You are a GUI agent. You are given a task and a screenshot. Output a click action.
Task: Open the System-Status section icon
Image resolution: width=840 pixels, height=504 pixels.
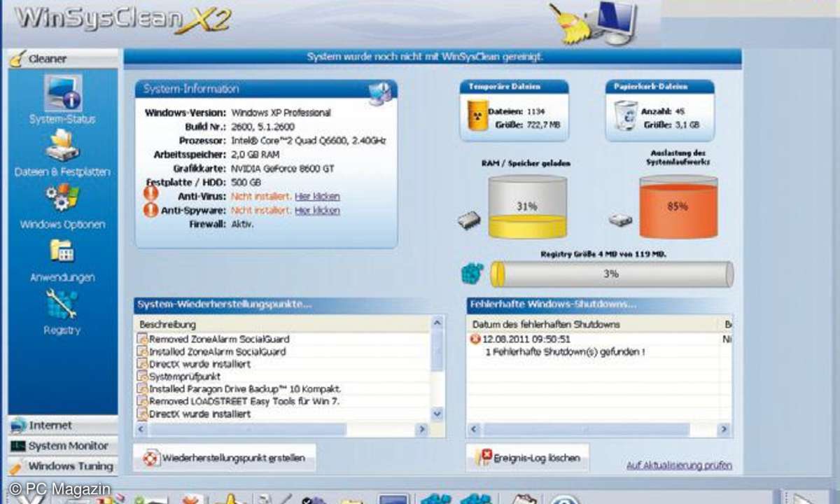63,93
